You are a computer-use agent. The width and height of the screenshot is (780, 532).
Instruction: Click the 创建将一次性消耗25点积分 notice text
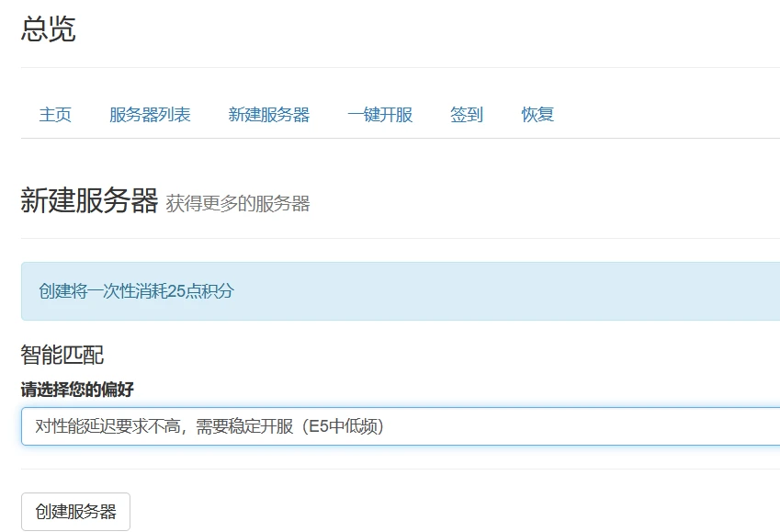pos(136,291)
